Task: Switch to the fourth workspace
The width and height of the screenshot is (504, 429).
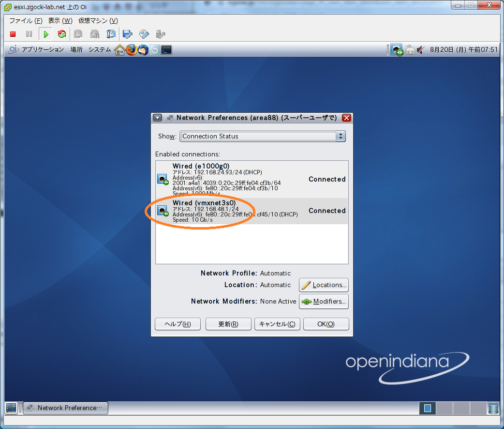Action: click(x=478, y=408)
